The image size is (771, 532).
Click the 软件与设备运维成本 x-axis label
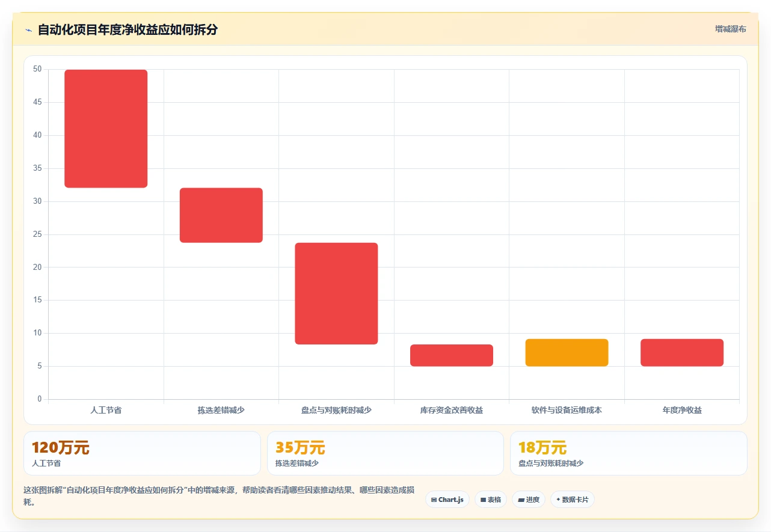[567, 410]
